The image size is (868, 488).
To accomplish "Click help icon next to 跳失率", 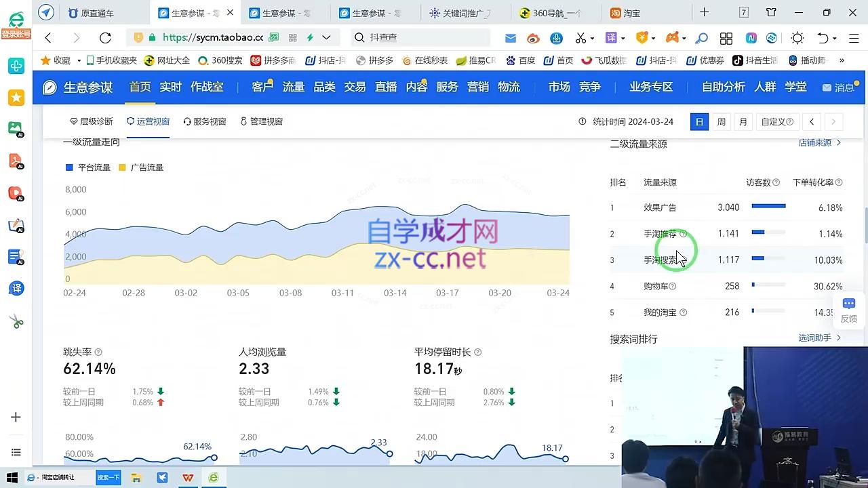I will 98,352.
